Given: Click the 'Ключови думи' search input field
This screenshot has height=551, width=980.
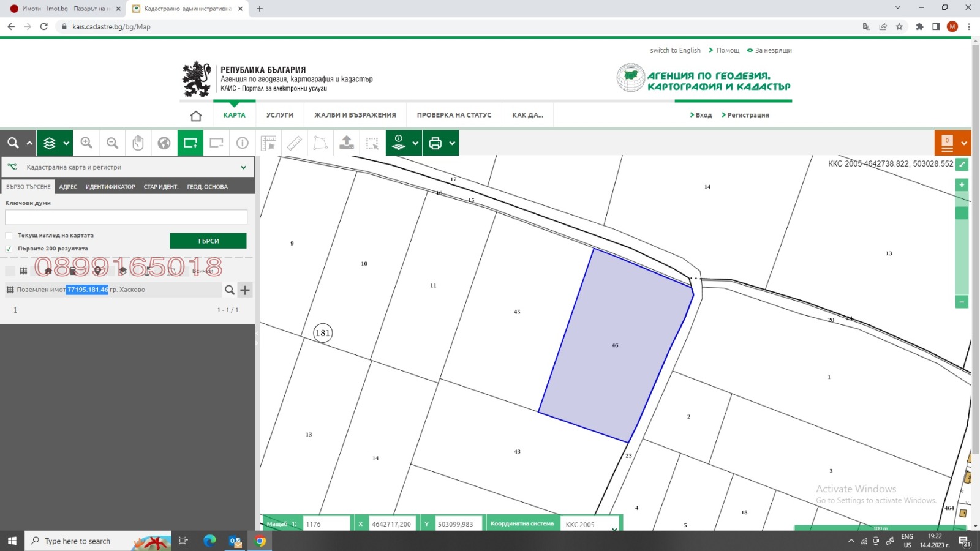Looking at the screenshot, I should pos(126,217).
